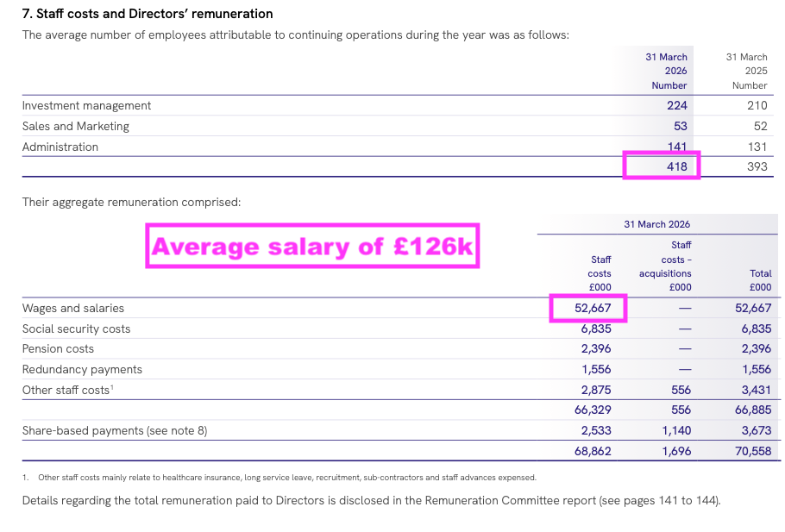The image size is (785, 532).
Task: Click the Redundancy payments row label
Action: pyautogui.click(x=82, y=369)
